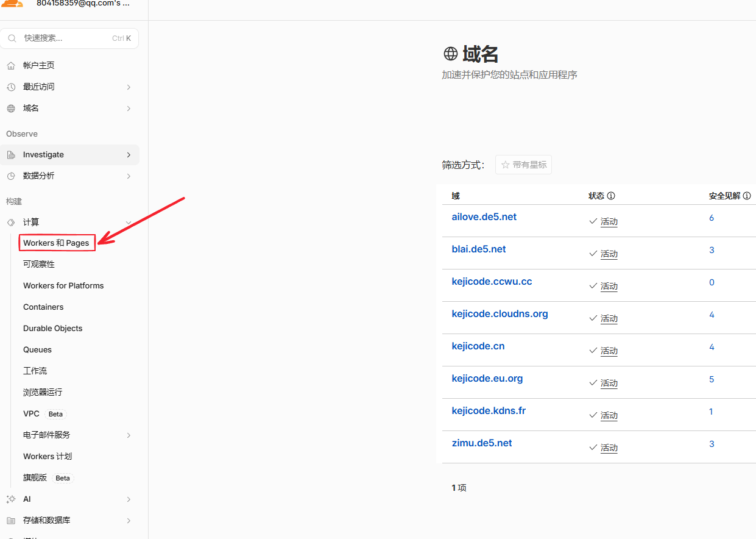Image resolution: width=756 pixels, height=539 pixels.
Task: Focus the 快速搜索 input field
Action: [x=69, y=38]
